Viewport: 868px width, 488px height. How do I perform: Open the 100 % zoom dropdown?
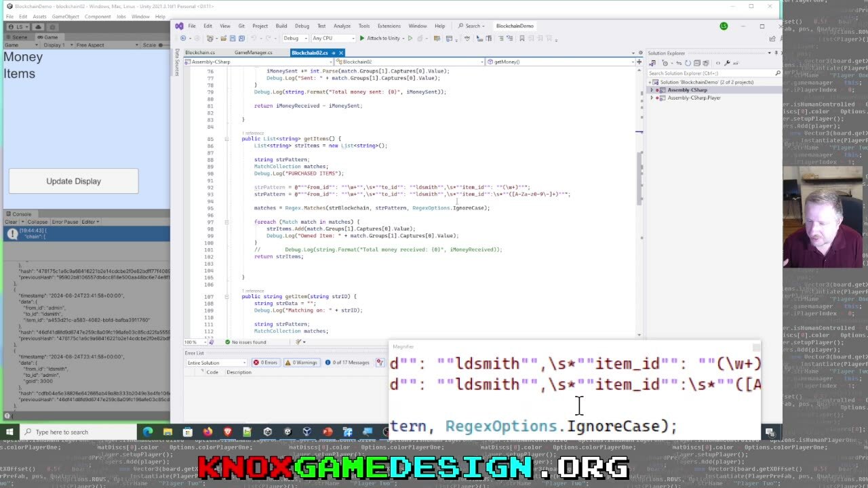click(x=195, y=342)
